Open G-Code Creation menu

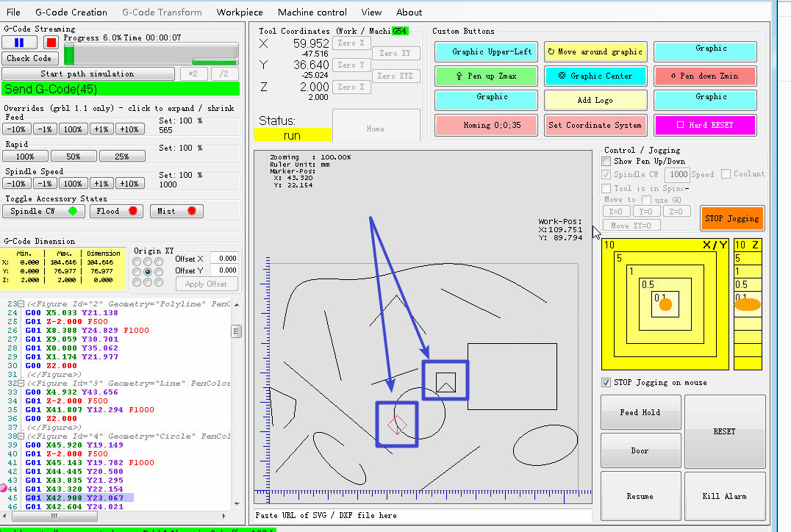coord(71,12)
